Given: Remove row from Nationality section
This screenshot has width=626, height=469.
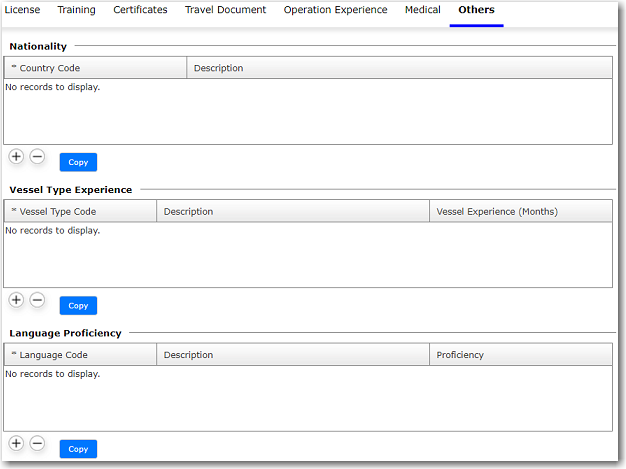Looking at the screenshot, I should tap(37, 157).
